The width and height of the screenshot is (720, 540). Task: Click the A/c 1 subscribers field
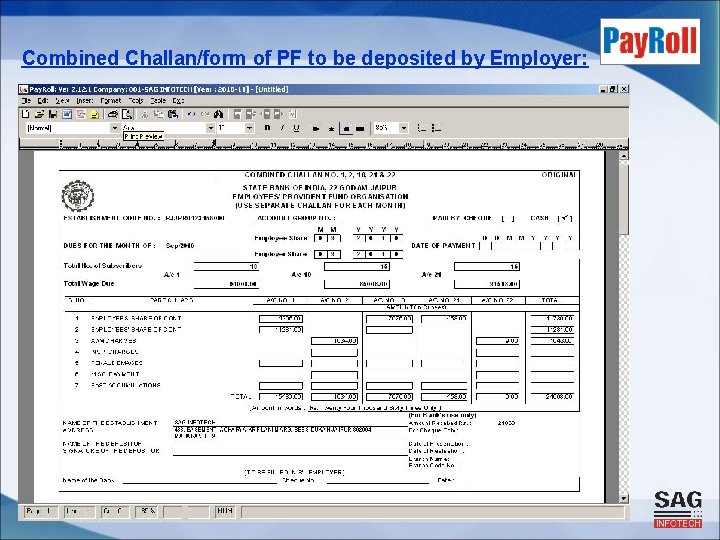[x=226, y=266]
